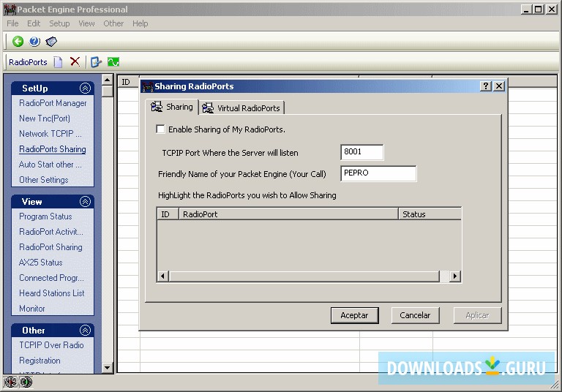Click the book icon in top toolbar
Viewport: 562px width, 392px height.
51,42
